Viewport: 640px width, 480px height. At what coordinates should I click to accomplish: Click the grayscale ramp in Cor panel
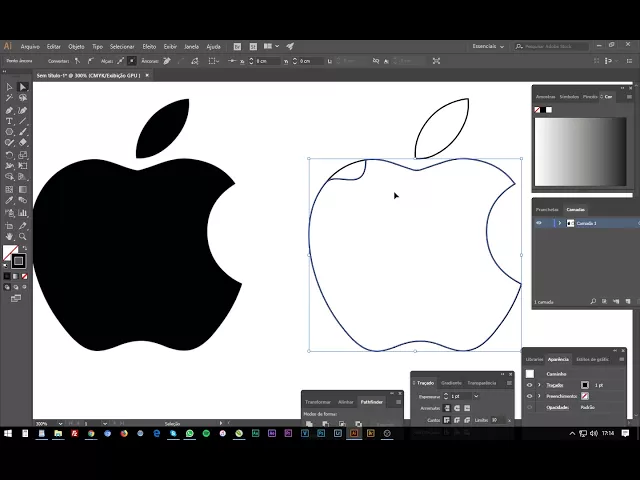point(580,151)
